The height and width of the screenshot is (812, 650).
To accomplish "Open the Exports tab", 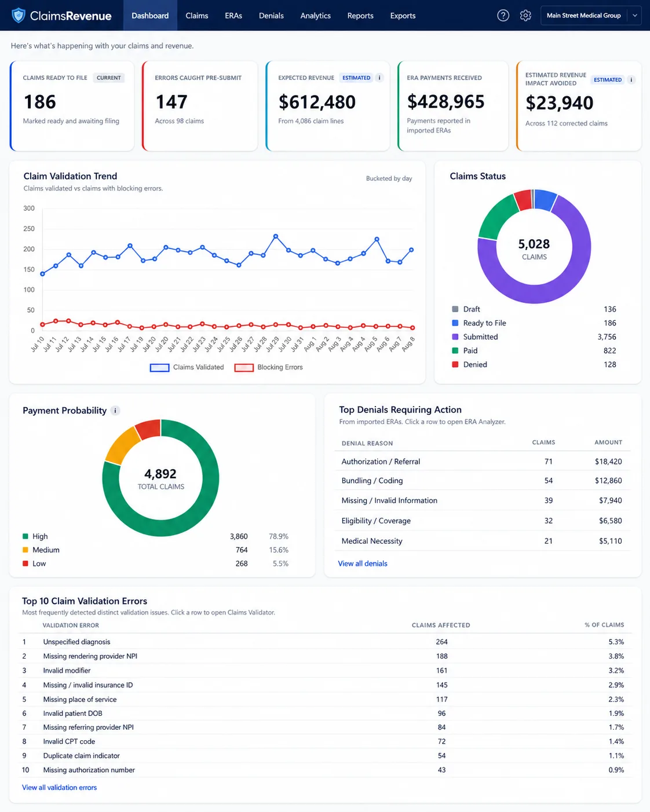I will coord(403,16).
